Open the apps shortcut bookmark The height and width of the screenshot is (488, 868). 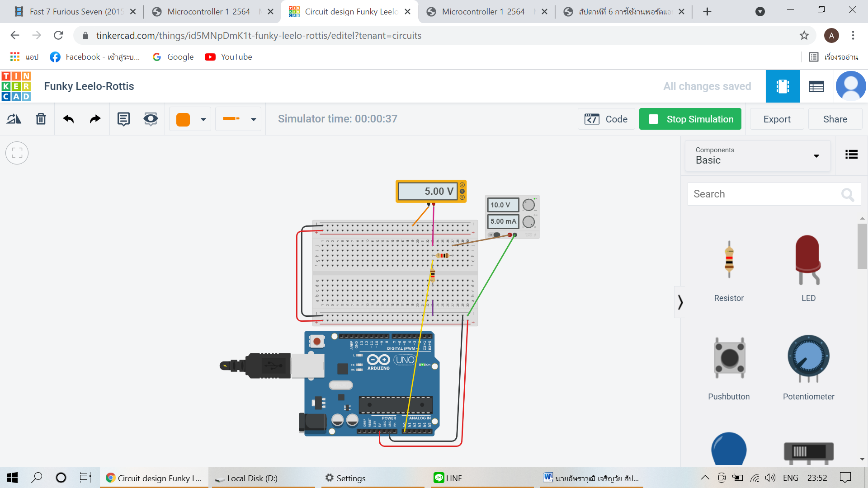(24, 57)
